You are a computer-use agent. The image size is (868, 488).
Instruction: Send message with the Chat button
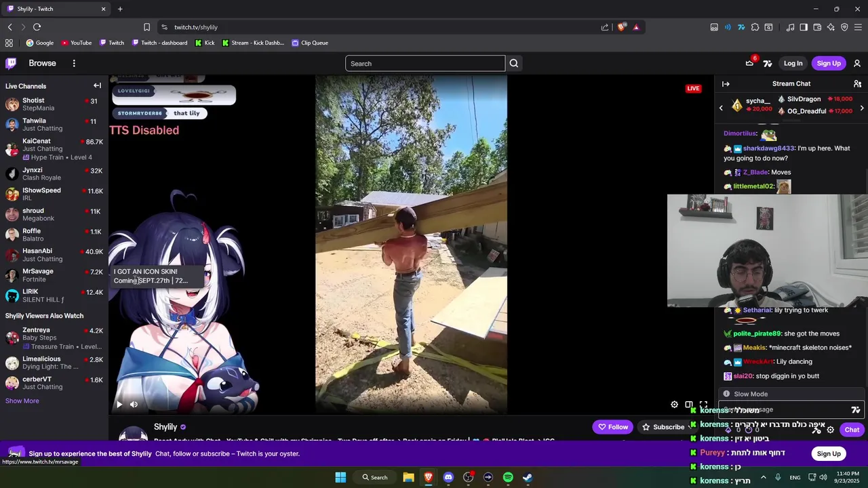click(852, 430)
